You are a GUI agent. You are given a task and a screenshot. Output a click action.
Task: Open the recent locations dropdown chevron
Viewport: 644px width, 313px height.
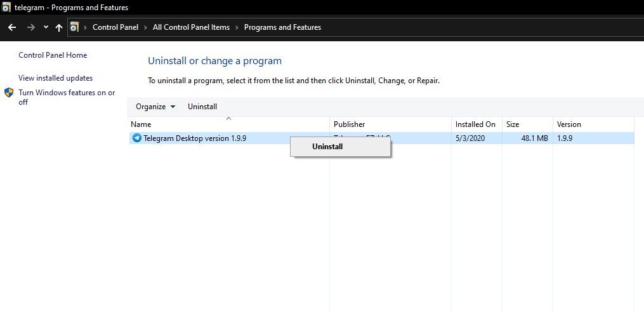coord(46,27)
